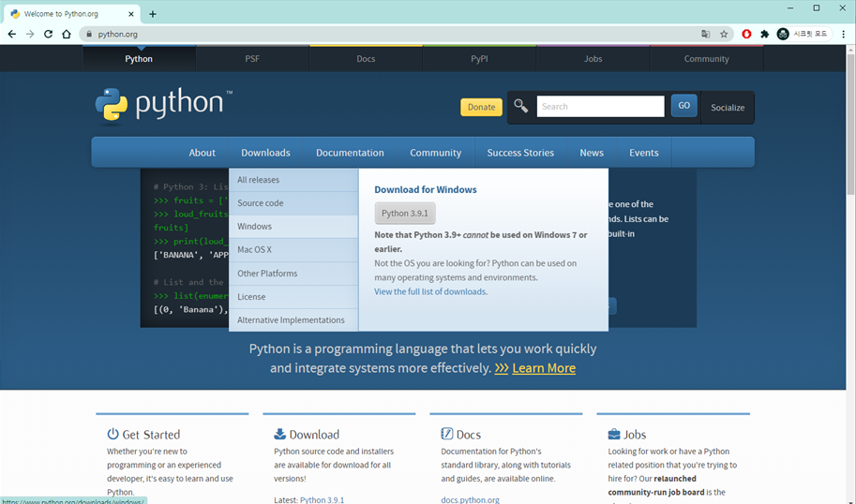Open the docs.python.org link
Image resolution: width=856 pixels, height=504 pixels.
point(470,499)
